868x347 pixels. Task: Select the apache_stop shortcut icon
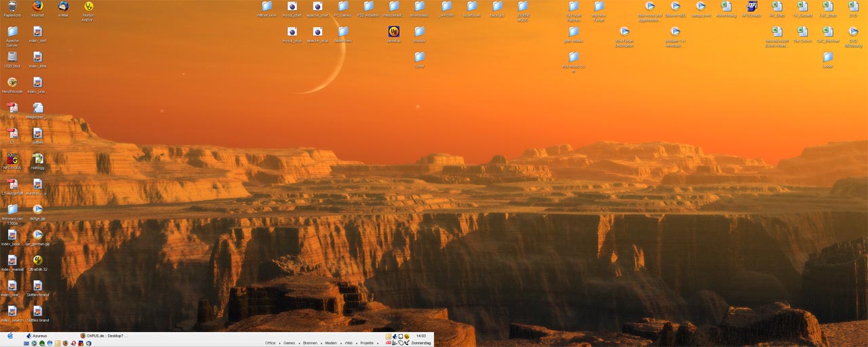[x=317, y=32]
